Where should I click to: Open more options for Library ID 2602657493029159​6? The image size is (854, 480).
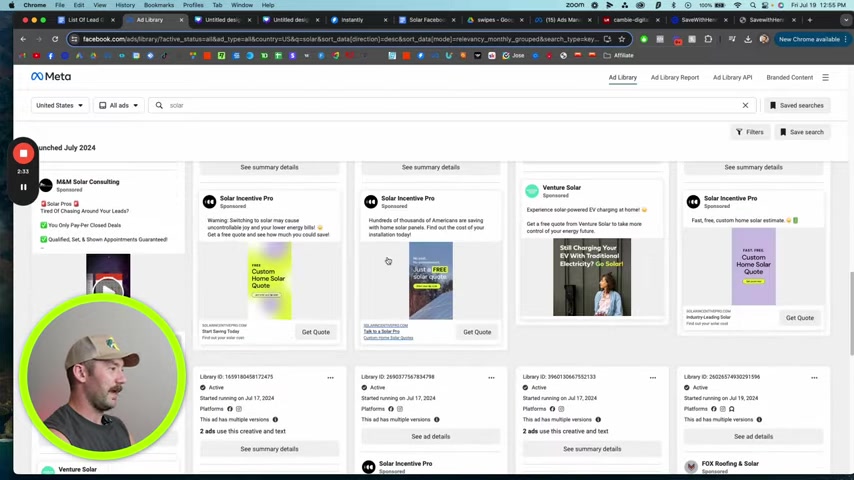coord(814,378)
